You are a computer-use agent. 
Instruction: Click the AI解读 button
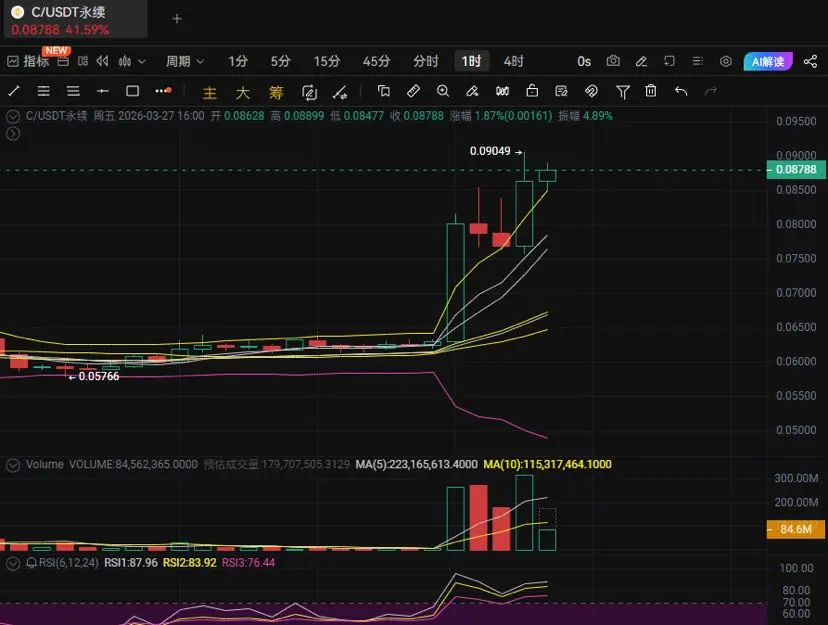[x=768, y=61]
